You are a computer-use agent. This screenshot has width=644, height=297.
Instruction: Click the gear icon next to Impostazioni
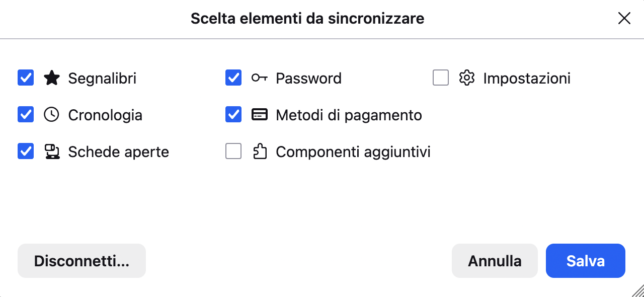(467, 78)
